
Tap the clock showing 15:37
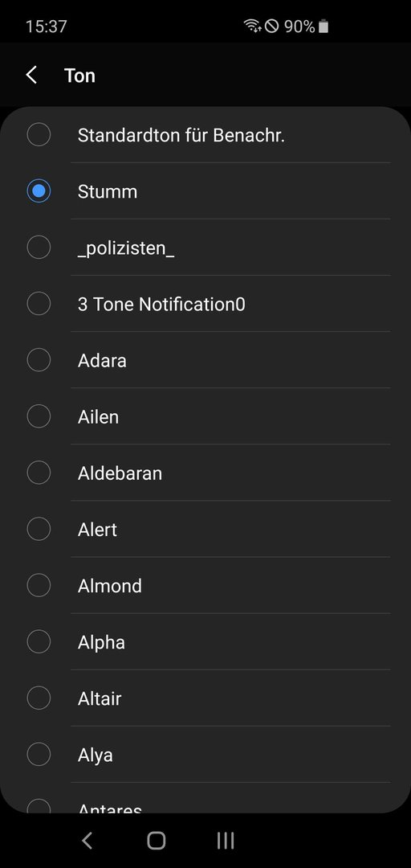coord(47,26)
